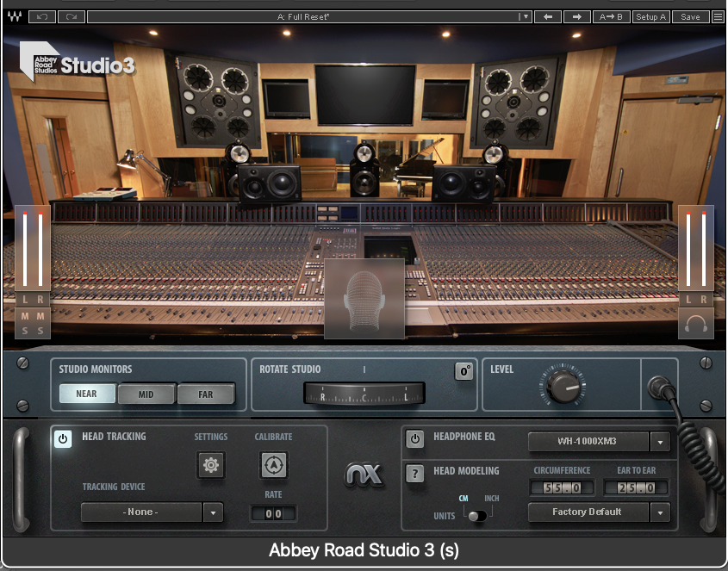The width and height of the screenshot is (728, 571).
Task: Select MID studio monitors
Action: (x=146, y=394)
